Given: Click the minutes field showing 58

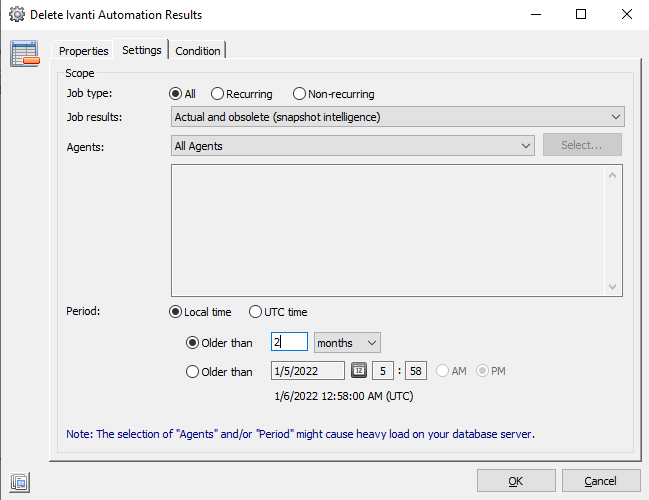Looking at the screenshot, I should [416, 371].
